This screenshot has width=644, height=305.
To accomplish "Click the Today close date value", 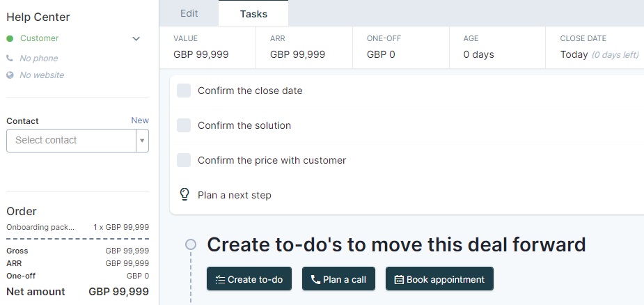I will [574, 55].
